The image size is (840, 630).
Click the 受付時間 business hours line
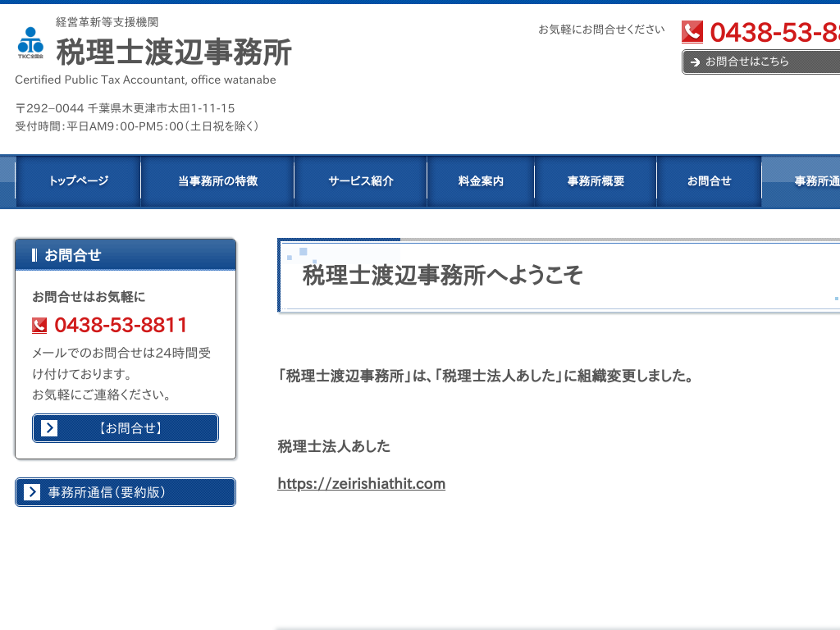pos(137,126)
